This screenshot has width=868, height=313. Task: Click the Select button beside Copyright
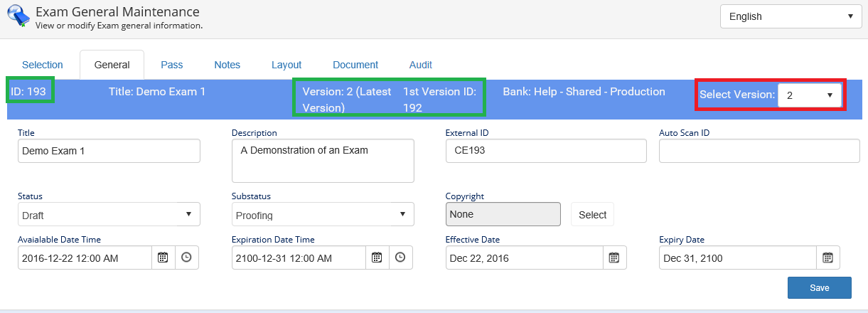(x=592, y=214)
